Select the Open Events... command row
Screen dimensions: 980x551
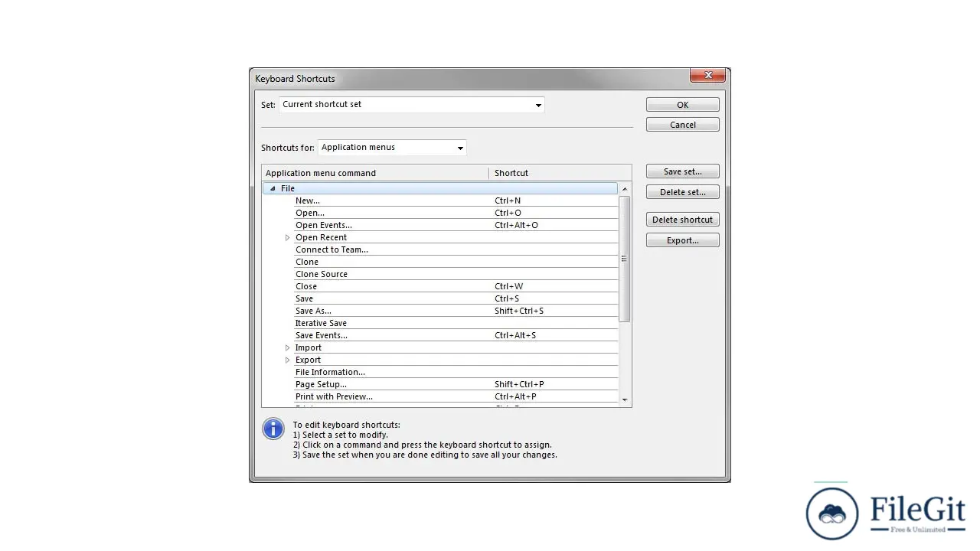pos(456,225)
